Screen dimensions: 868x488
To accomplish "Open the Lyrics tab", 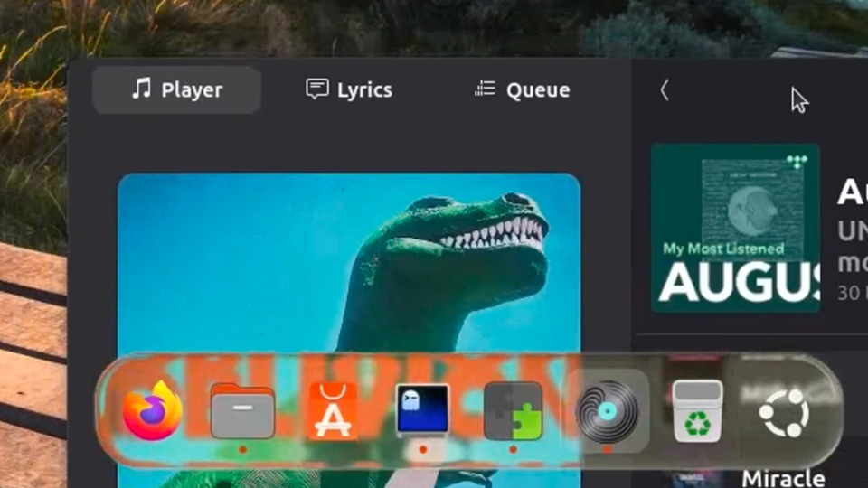I will pyautogui.click(x=349, y=89).
